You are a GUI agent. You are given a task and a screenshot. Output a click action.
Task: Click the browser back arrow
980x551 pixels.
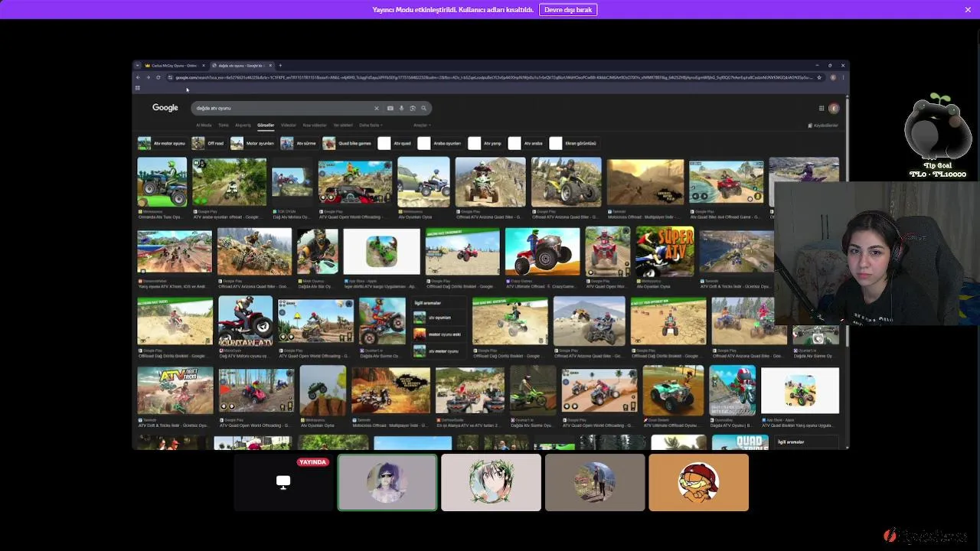139,77
